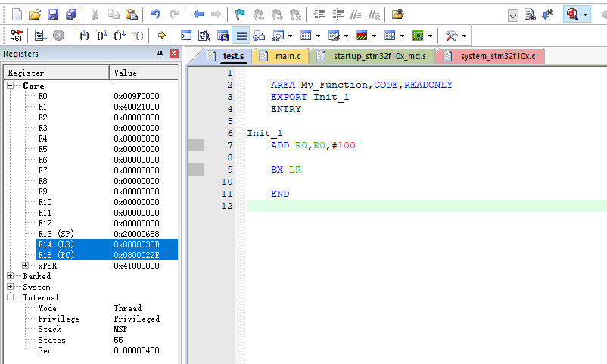Open System Viewer dropdown arrow
Image resolution: width=607 pixels, height=364 pixels.
tap(430, 36)
